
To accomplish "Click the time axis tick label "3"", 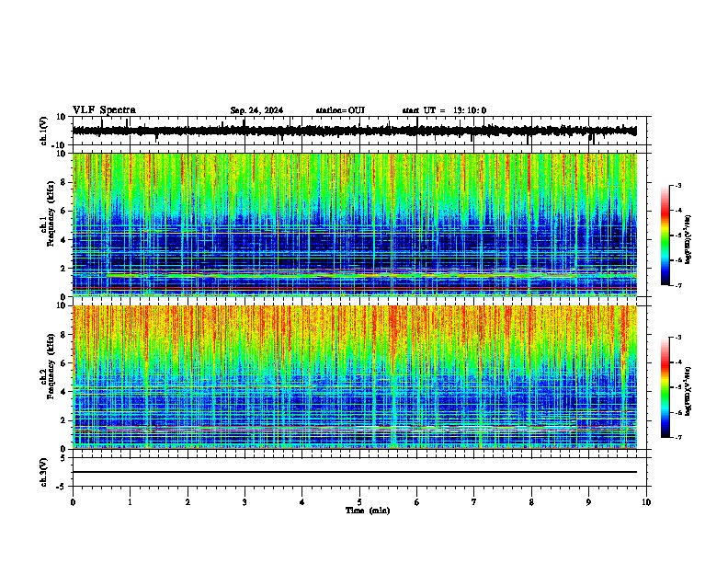I will pyautogui.click(x=245, y=502).
